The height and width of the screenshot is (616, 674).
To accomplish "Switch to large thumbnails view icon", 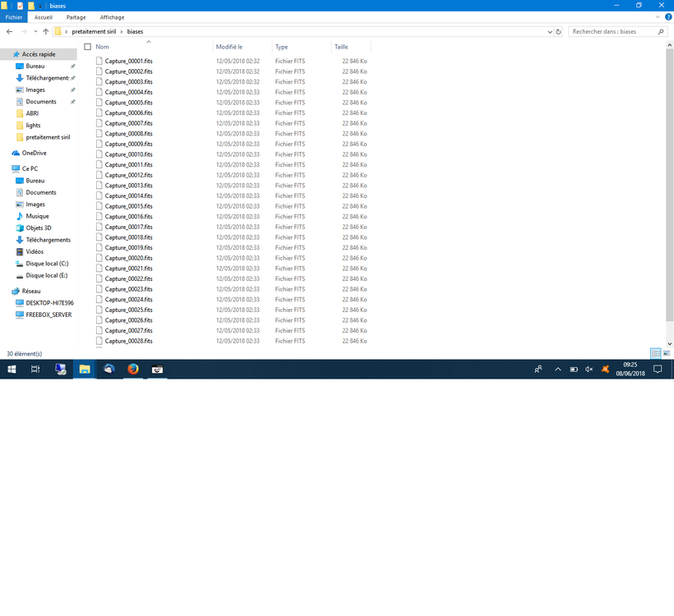I will [667, 353].
